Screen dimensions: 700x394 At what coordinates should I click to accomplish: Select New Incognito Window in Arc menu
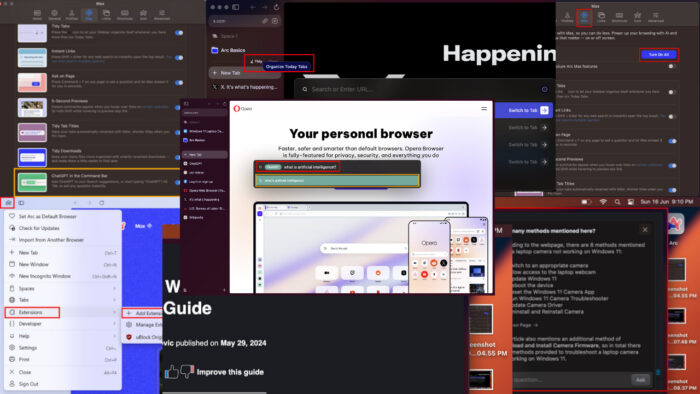pyautogui.click(x=62, y=276)
